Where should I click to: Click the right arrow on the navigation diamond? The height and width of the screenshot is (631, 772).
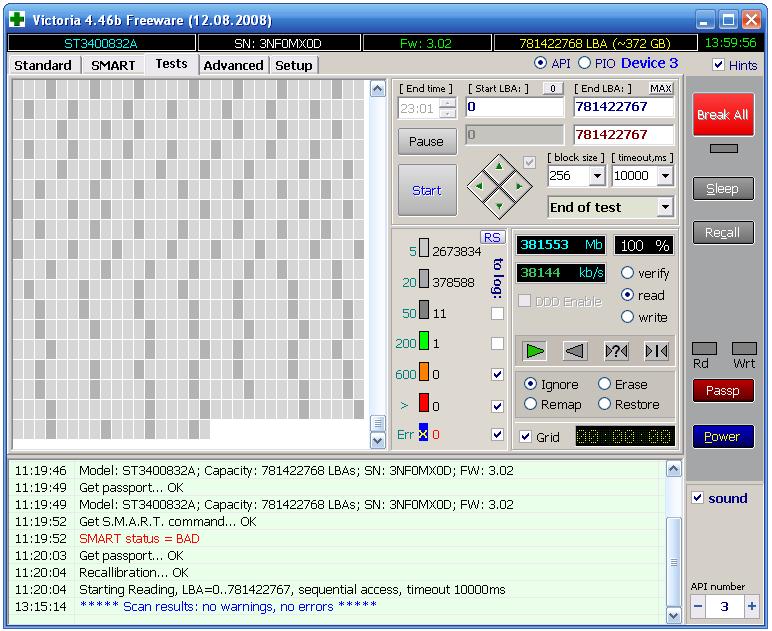pos(518,186)
